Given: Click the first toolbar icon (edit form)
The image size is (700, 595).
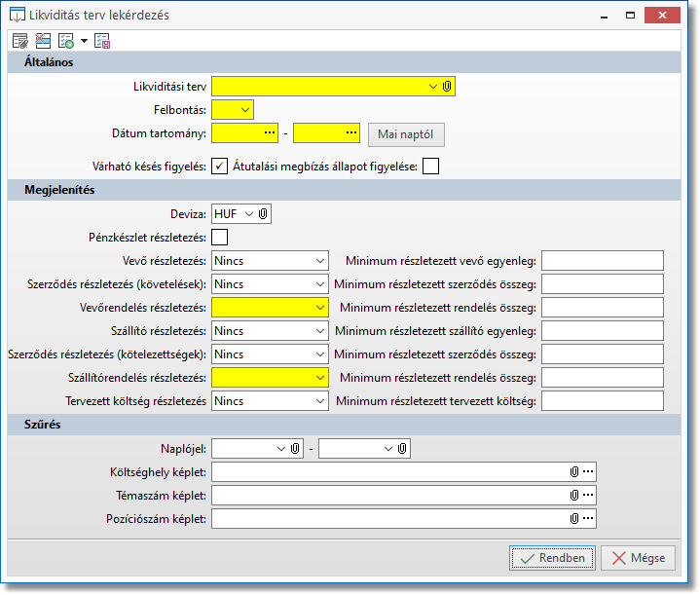Looking at the screenshot, I should (19, 41).
